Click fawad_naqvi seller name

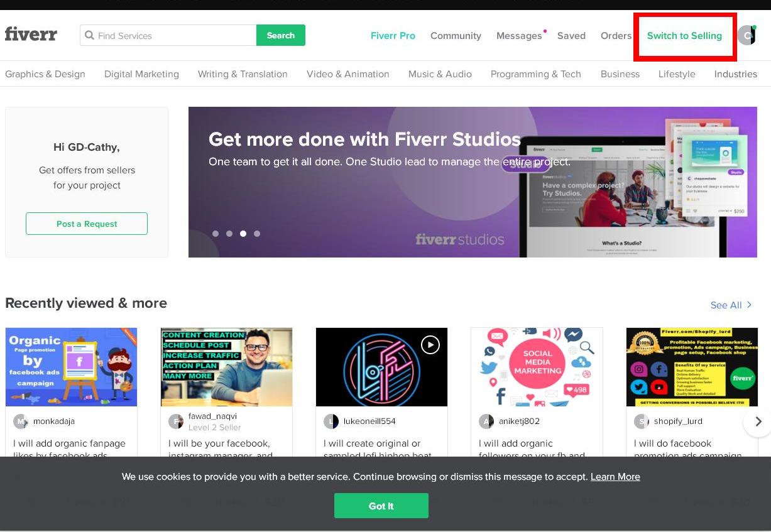coord(212,416)
